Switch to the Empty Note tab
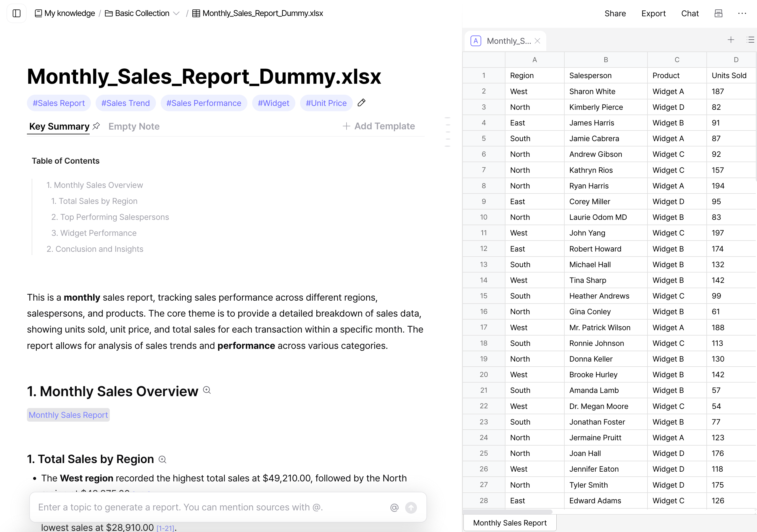757x532 pixels. (x=134, y=126)
